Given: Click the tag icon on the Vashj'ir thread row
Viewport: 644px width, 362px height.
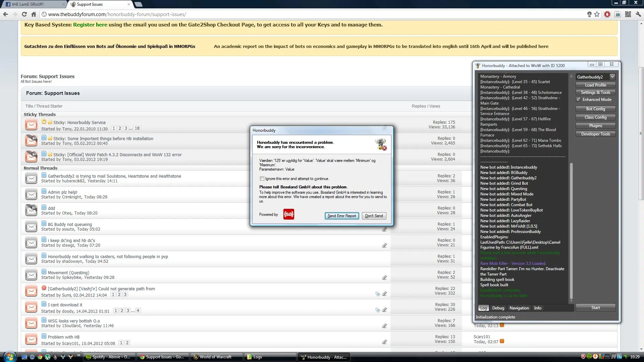Looking at the screenshot, I should tap(378, 294).
